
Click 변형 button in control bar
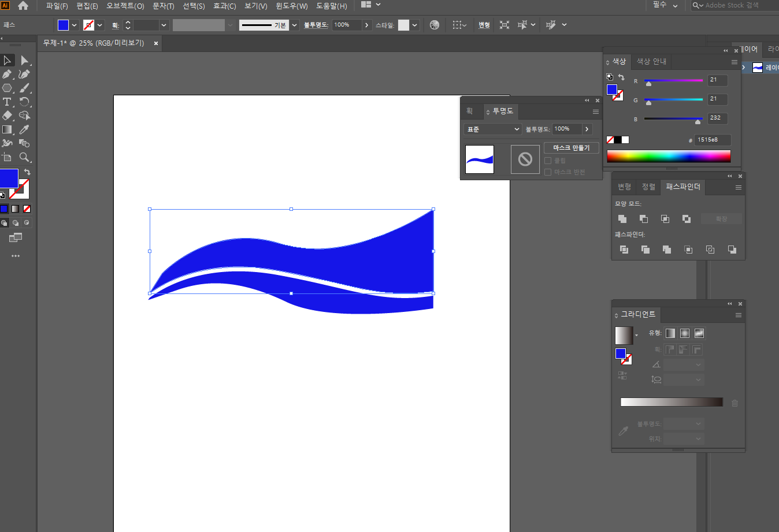tap(484, 25)
